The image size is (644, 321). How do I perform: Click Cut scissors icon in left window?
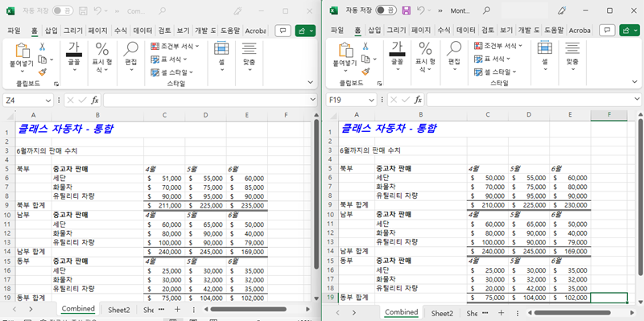pos(43,47)
